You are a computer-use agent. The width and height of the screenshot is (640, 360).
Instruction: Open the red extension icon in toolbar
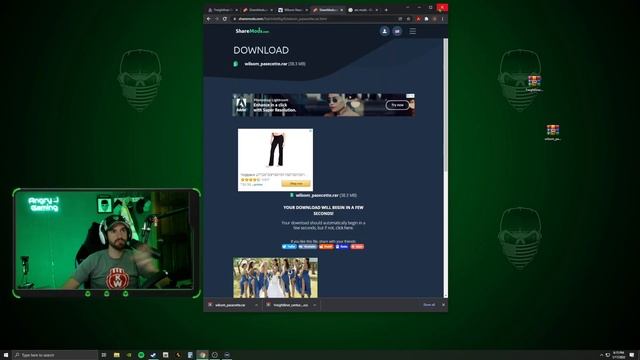tap(418, 19)
